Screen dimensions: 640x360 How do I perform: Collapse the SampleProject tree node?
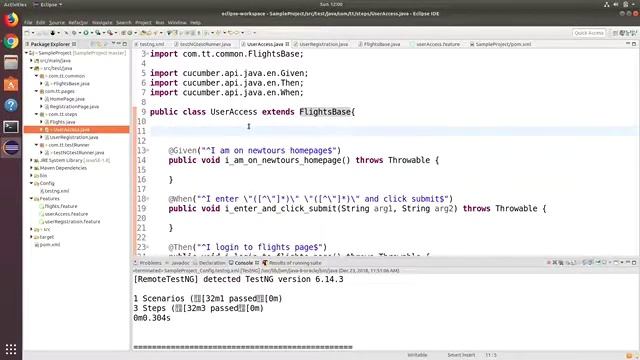26,53
